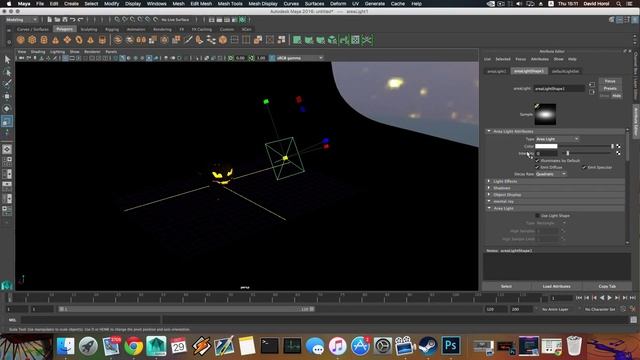This screenshot has width=640, height=360.
Task: Enable Use Light Shape checkbox
Action: tap(538, 216)
